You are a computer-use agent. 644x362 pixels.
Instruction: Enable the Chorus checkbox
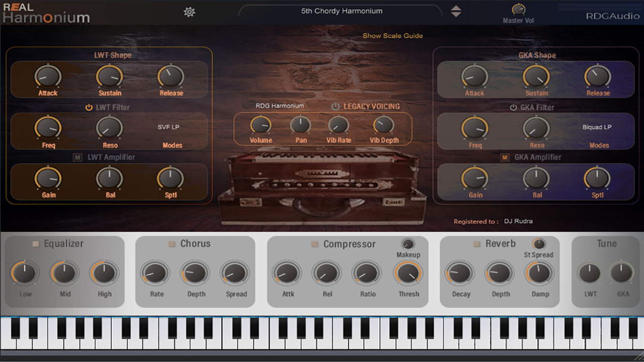pyautogui.click(x=172, y=244)
